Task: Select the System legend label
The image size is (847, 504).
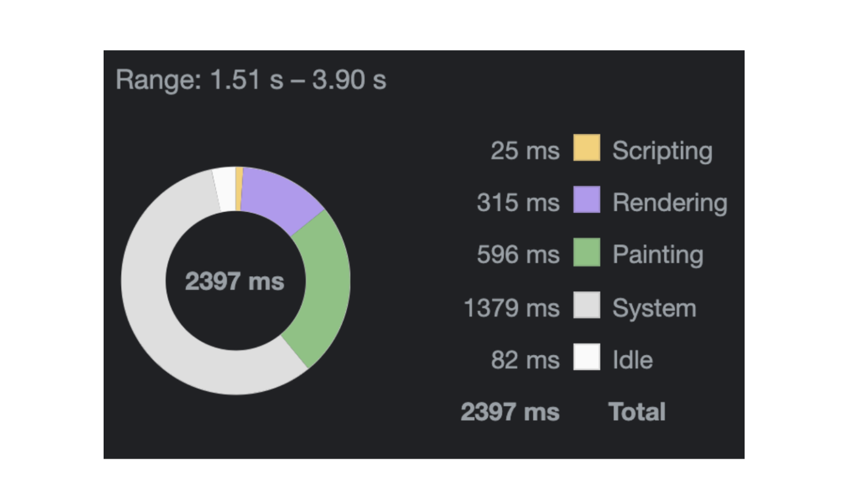Action: coord(654,308)
